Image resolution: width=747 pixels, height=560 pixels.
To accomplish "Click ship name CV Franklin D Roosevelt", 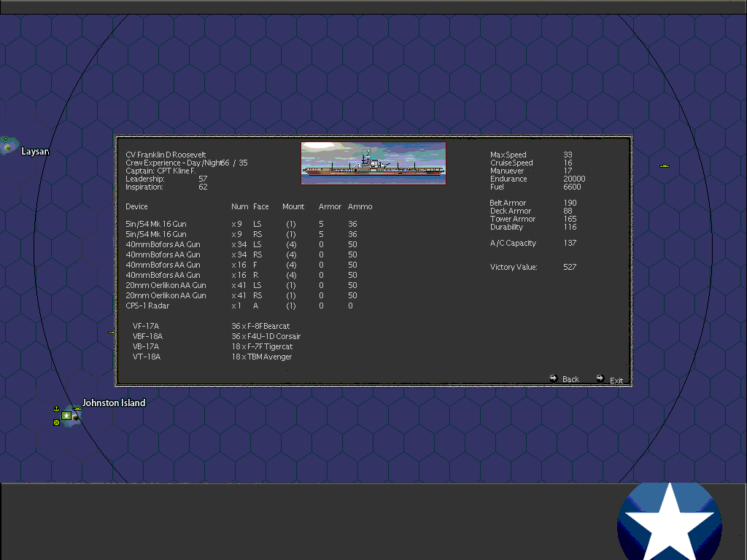I will [x=166, y=155].
